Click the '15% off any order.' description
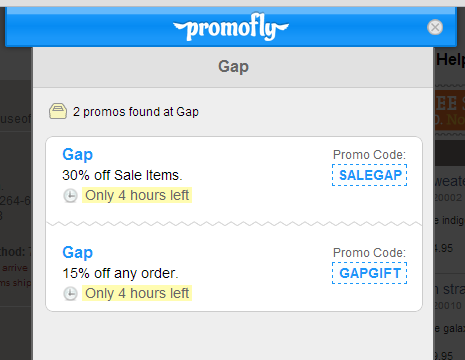The image size is (465, 360). 120,273
